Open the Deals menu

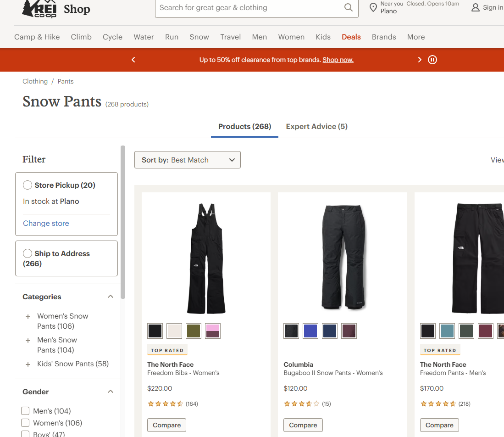click(x=351, y=37)
